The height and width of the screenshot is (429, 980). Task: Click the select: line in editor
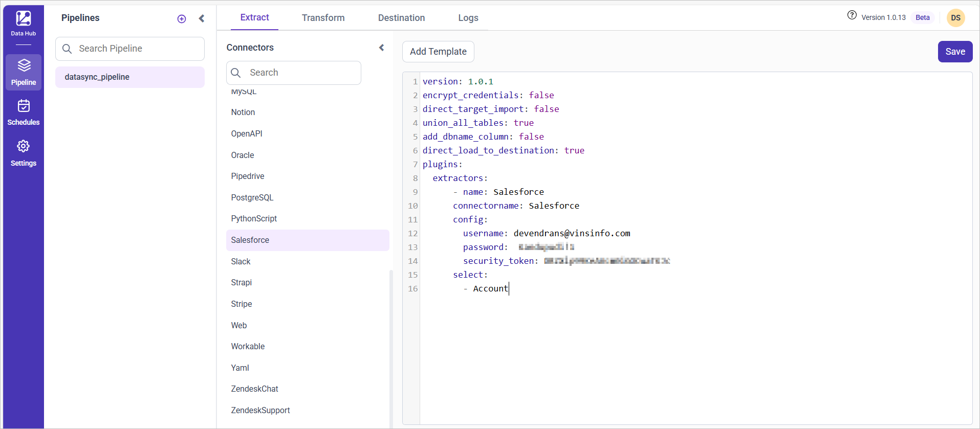pyautogui.click(x=470, y=275)
